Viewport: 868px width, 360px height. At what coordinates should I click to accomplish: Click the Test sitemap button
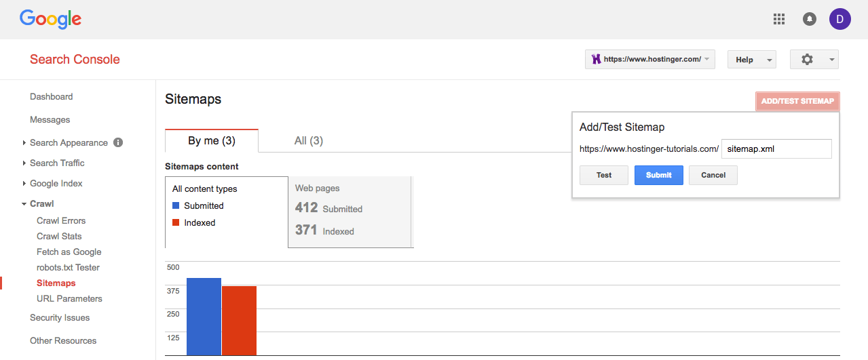tap(603, 175)
